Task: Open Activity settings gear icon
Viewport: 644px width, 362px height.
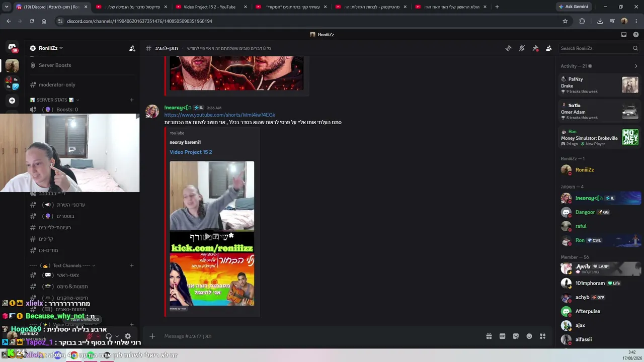Action: [590, 66]
